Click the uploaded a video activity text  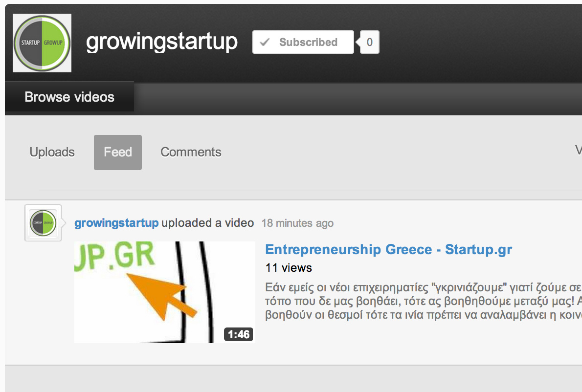pyautogui.click(x=207, y=223)
